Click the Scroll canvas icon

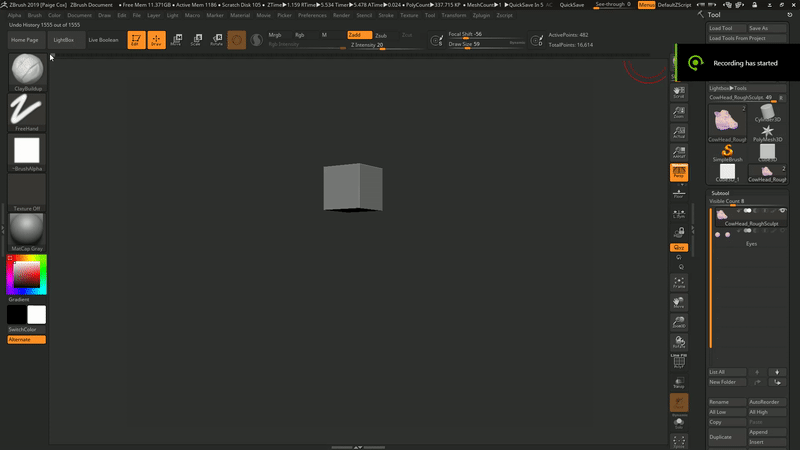coord(679,92)
